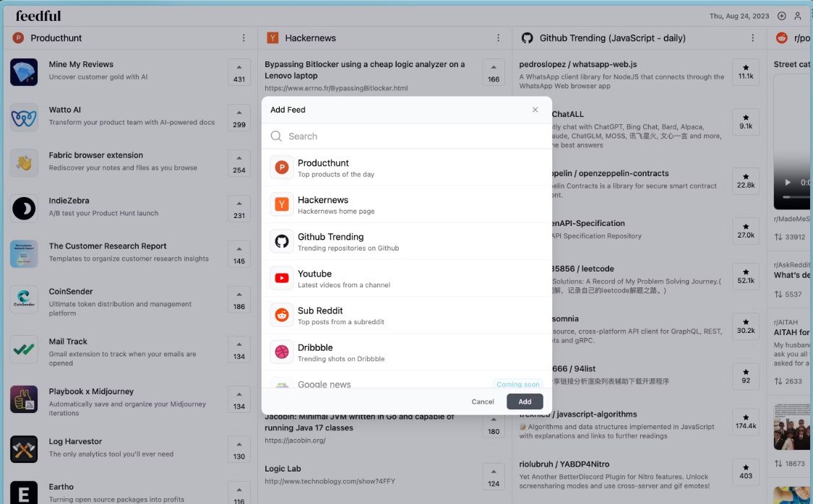Select the Producthunt feed option in dialog
813x504 pixels.
pyautogui.click(x=406, y=168)
